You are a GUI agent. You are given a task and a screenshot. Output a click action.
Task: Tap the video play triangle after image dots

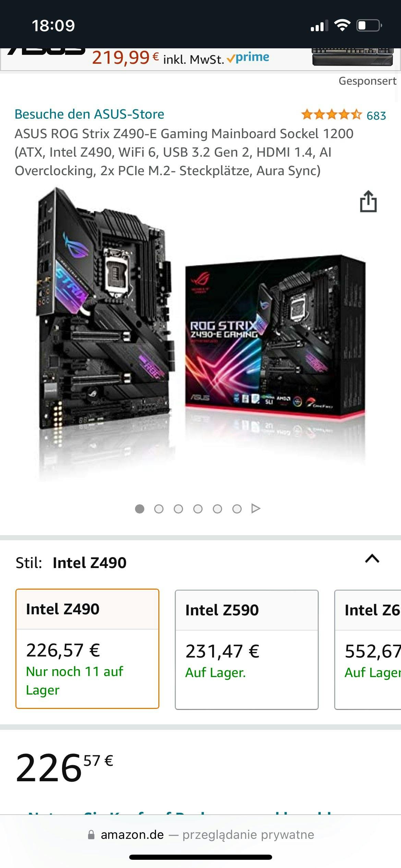(x=256, y=508)
